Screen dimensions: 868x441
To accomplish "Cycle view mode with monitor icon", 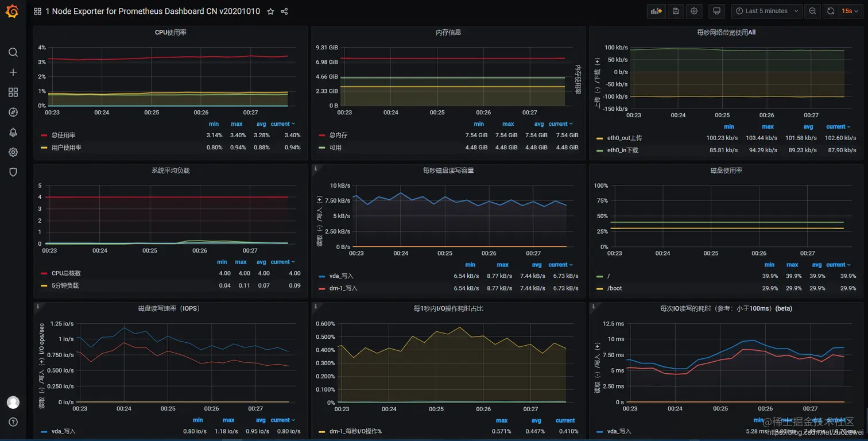I will [716, 11].
